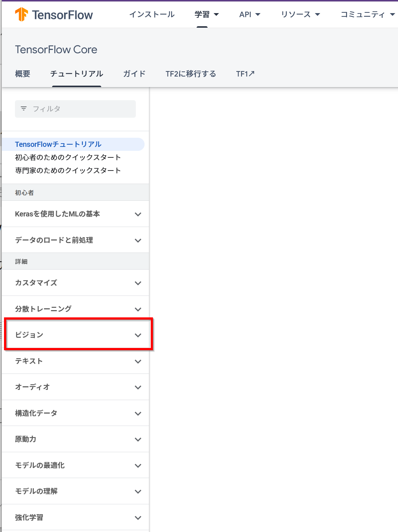The width and height of the screenshot is (398, 532).
Task: Click the chevron beside データのロードと前処理
Action: click(x=138, y=240)
